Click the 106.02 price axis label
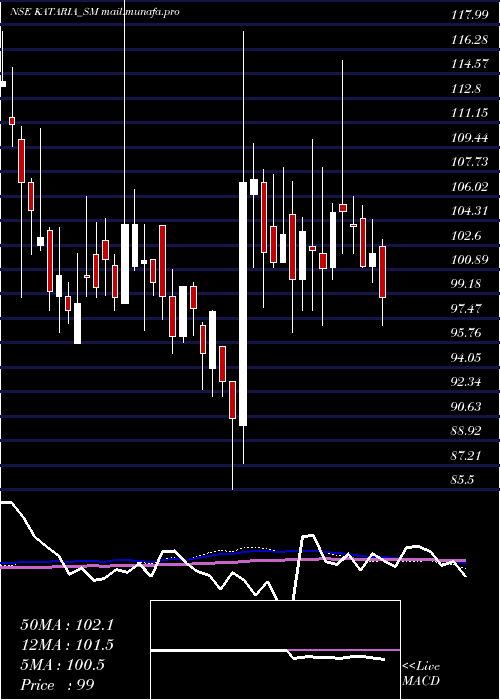500x700 pixels. pos(470,187)
